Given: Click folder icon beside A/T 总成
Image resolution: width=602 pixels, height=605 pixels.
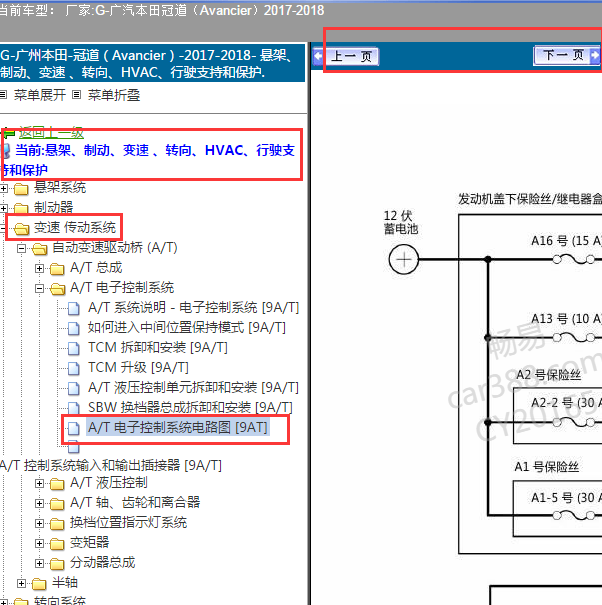Looking at the screenshot, I should [57, 269].
